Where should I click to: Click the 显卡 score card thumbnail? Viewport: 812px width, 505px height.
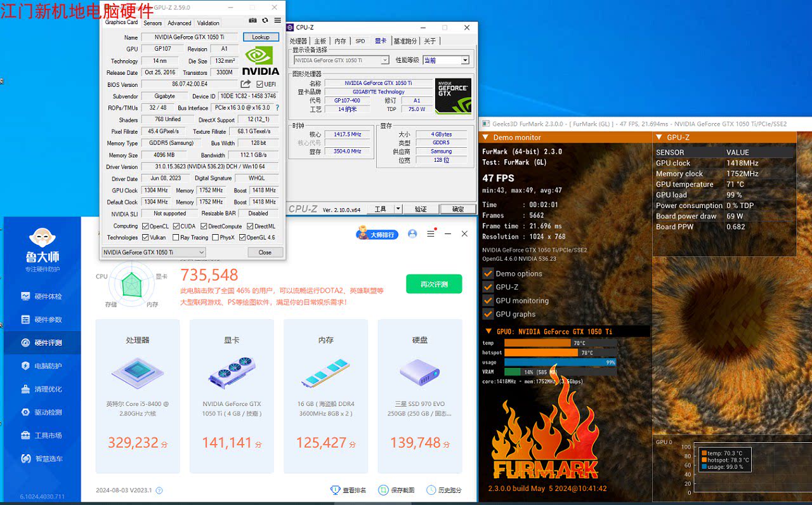(232, 373)
